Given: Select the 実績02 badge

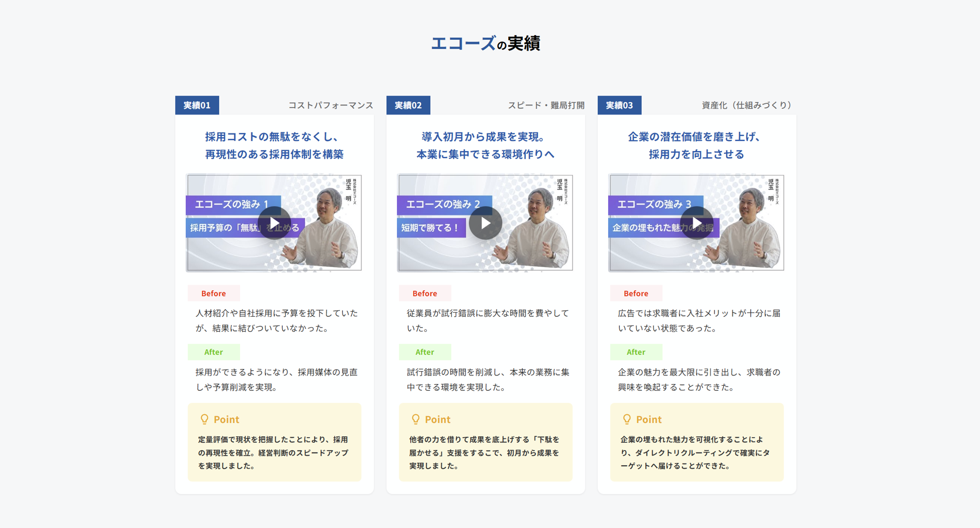Looking at the screenshot, I should coord(408,105).
